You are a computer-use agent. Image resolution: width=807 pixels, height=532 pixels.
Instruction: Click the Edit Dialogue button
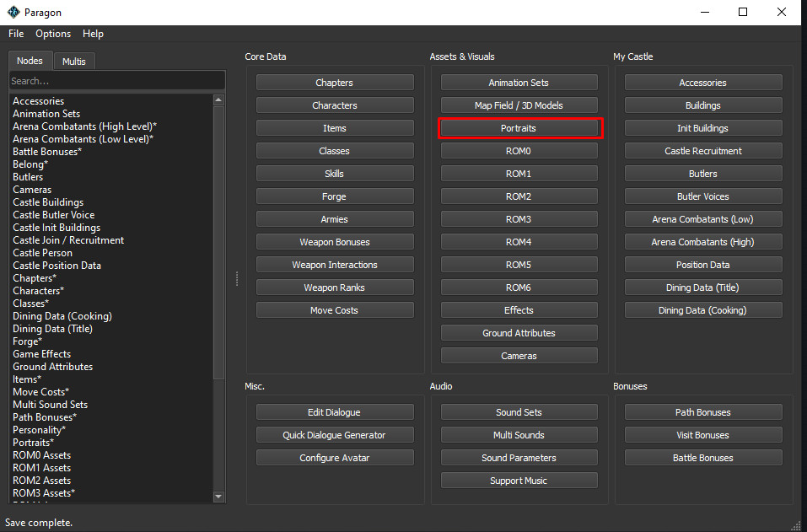pos(335,412)
